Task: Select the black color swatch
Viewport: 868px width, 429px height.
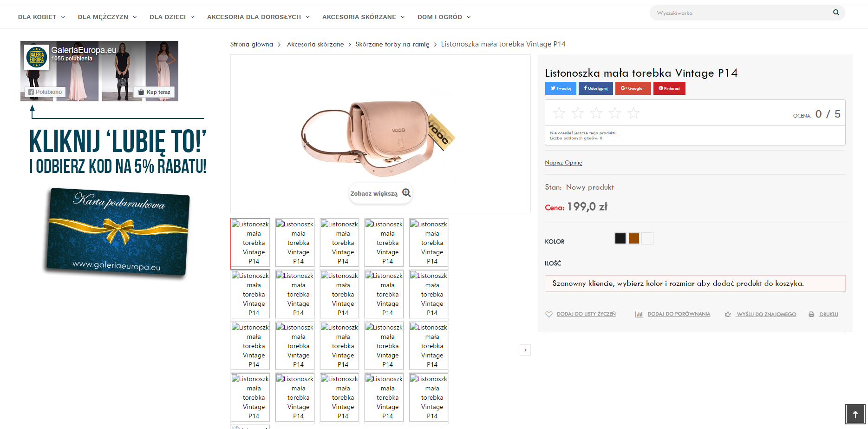Action: point(620,238)
